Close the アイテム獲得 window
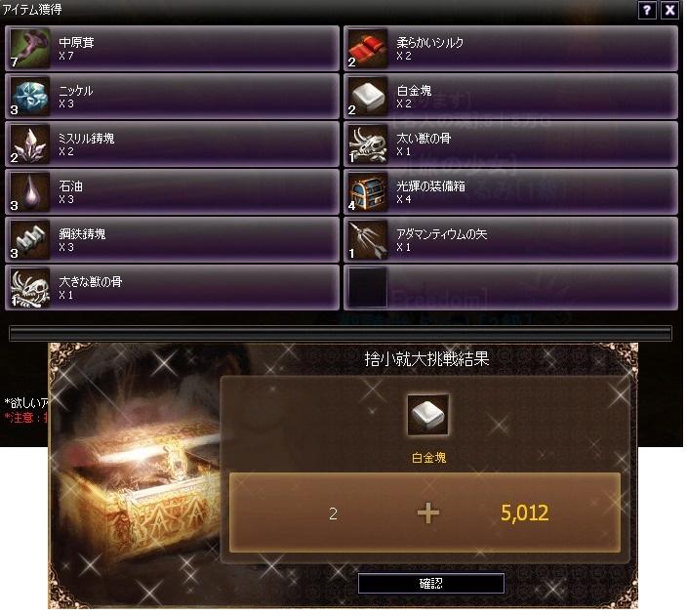The image size is (687, 616). click(x=670, y=10)
